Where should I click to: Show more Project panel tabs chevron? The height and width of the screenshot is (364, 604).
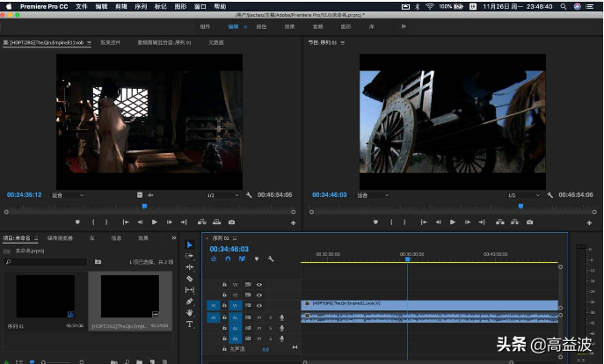tap(174, 238)
